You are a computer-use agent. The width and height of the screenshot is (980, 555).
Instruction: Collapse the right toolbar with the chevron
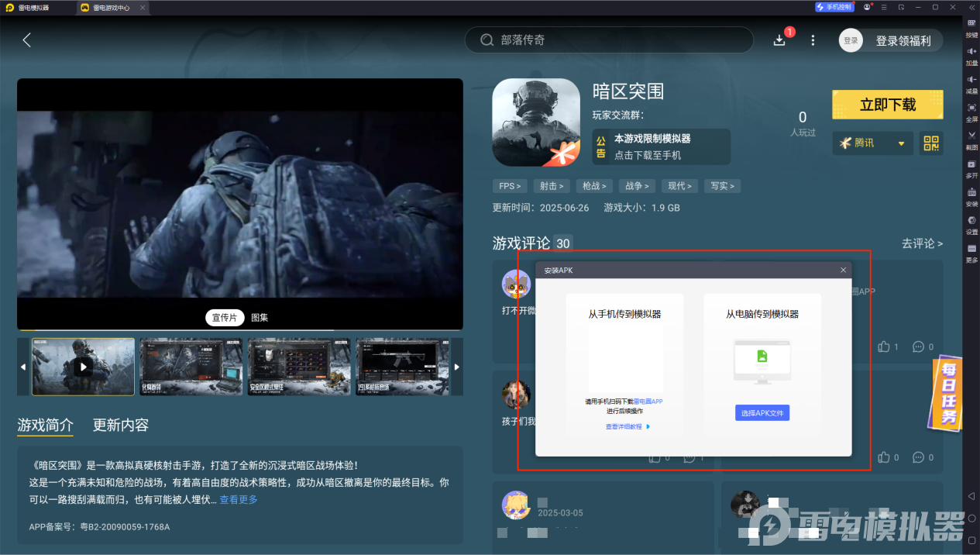pyautogui.click(x=971, y=7)
